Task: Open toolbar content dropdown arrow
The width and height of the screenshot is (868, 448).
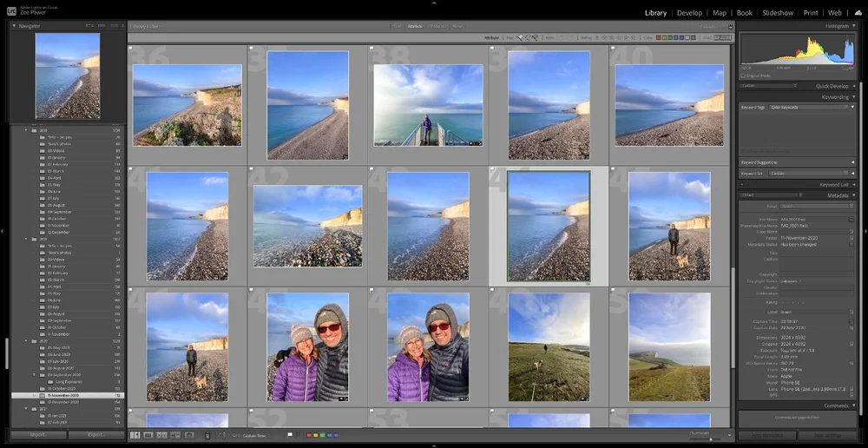Action: tap(729, 435)
